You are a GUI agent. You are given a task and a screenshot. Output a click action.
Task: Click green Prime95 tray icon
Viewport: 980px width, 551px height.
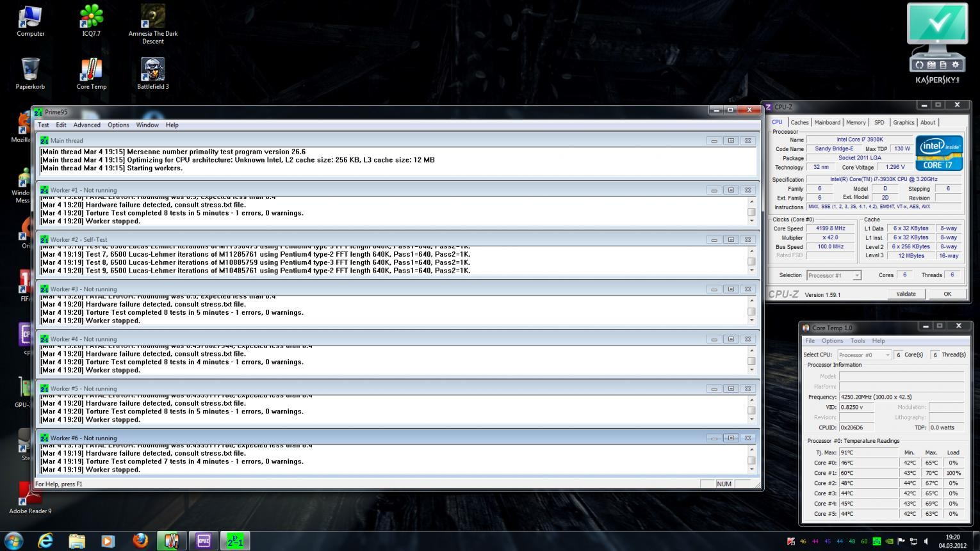(877, 541)
